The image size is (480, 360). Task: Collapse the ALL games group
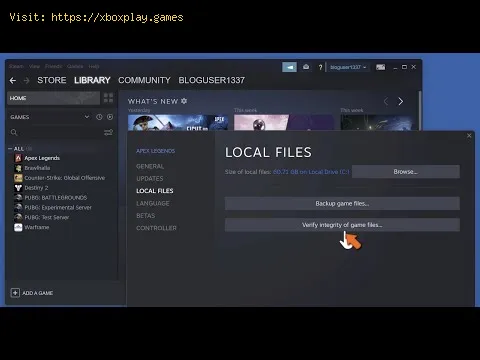[x=10, y=149]
